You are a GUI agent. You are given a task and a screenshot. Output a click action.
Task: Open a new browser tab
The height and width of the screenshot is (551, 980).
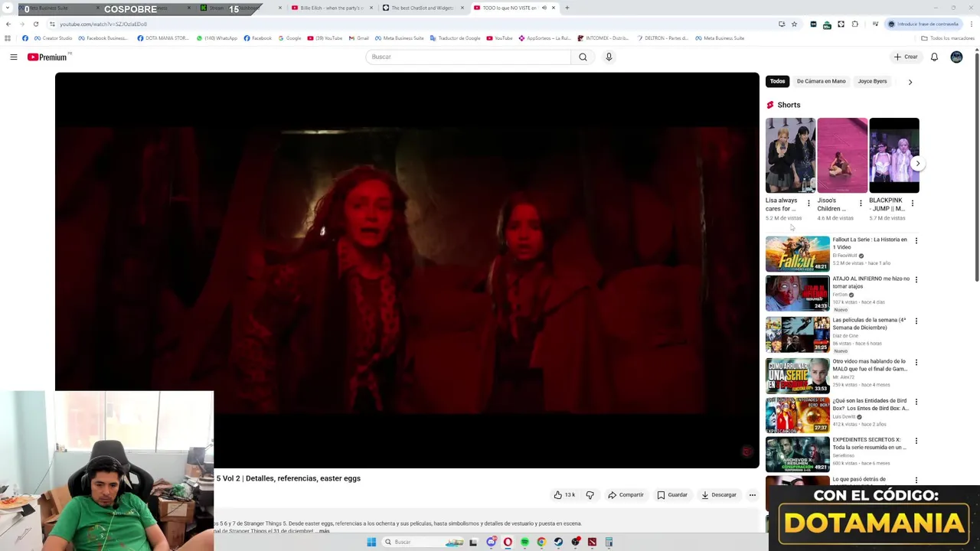click(x=567, y=8)
